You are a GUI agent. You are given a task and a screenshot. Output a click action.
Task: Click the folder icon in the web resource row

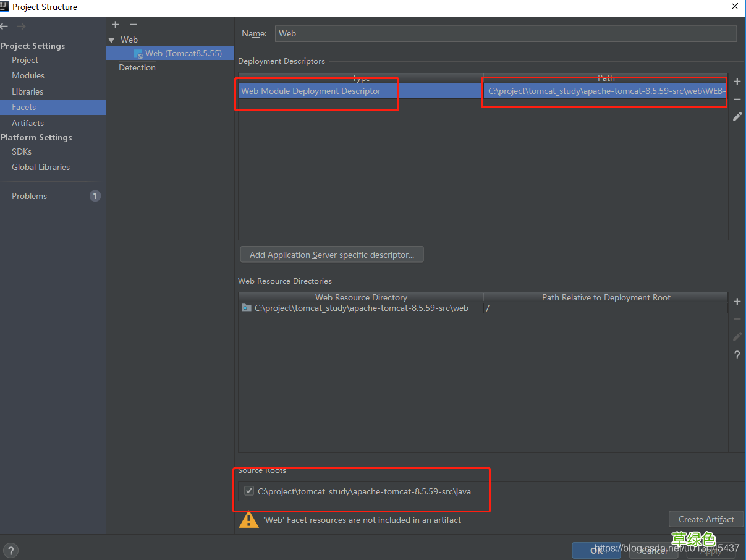pyautogui.click(x=247, y=308)
